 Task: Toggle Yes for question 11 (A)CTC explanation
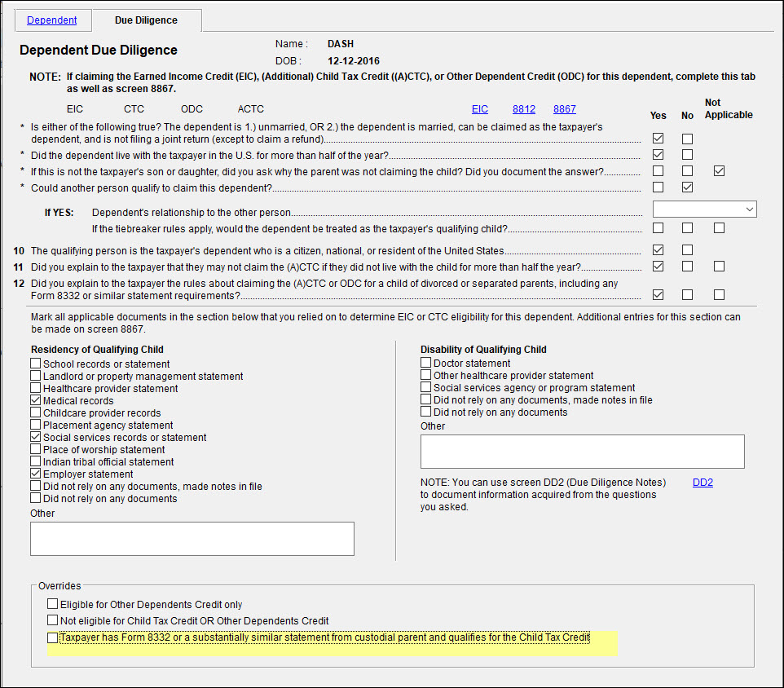pyautogui.click(x=658, y=267)
